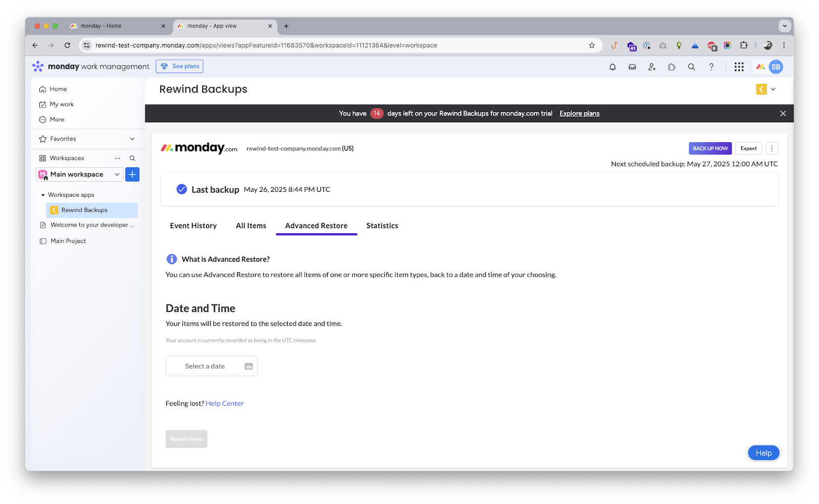The image size is (819, 504).
Task: Open the browser tab list dropdown arrow
Action: tap(784, 26)
